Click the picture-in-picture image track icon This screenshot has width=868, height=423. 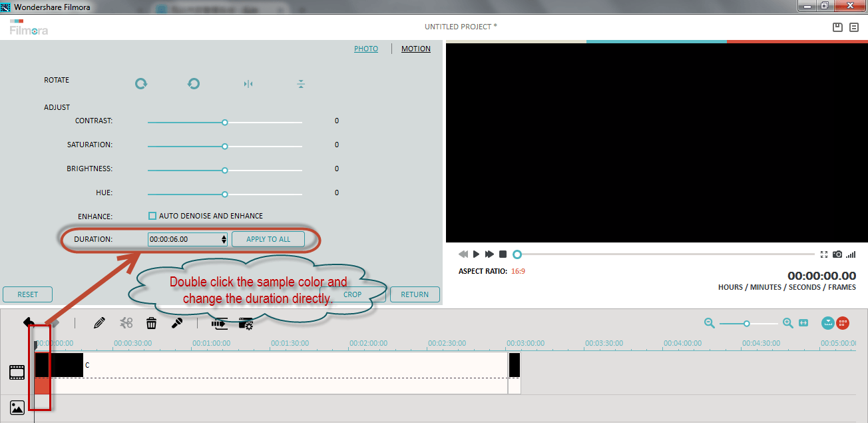(x=17, y=408)
